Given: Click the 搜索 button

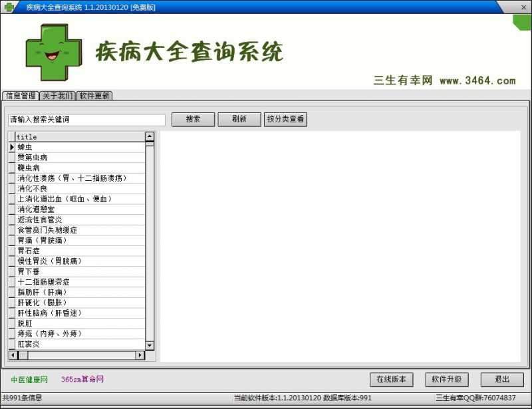Looking at the screenshot, I should pyautogui.click(x=193, y=119).
